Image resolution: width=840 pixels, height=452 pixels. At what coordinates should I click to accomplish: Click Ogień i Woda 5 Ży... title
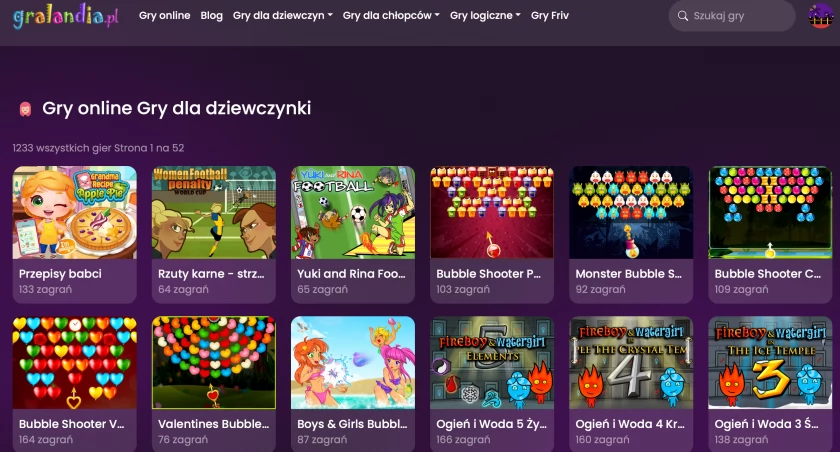point(491,424)
